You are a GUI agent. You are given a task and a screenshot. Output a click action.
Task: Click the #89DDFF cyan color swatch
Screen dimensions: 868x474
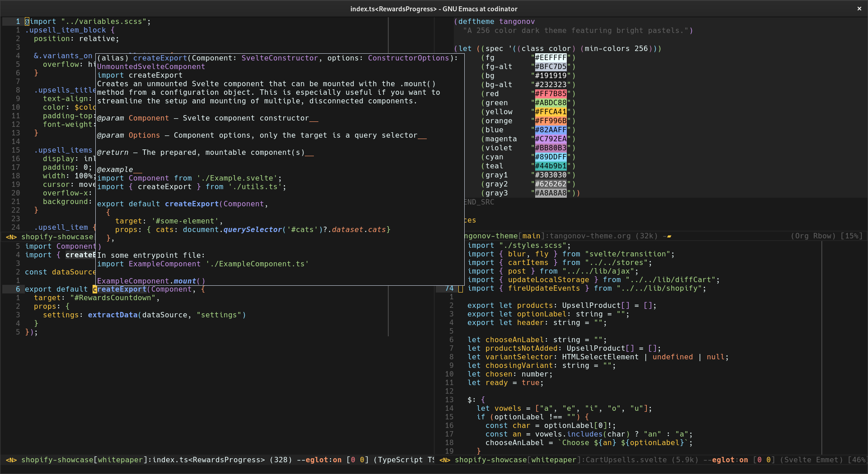point(551,157)
